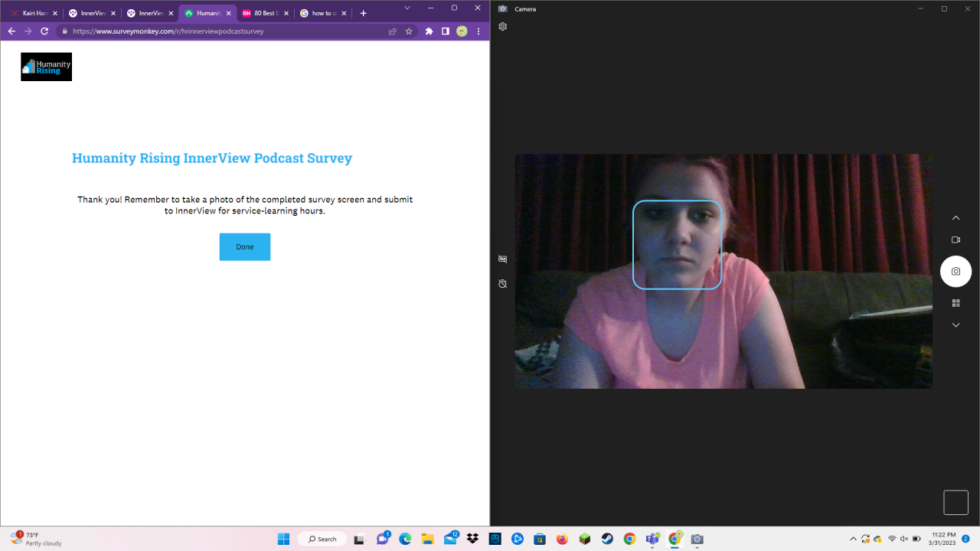The image size is (980, 551).
Task: Open the clock and calendar flyout
Action: pyautogui.click(x=944, y=539)
